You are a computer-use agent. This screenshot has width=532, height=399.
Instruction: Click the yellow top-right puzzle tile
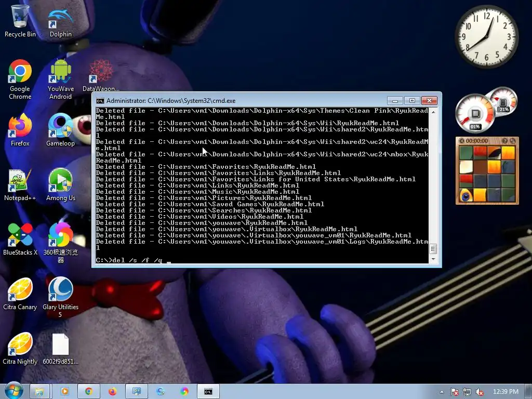point(508,153)
